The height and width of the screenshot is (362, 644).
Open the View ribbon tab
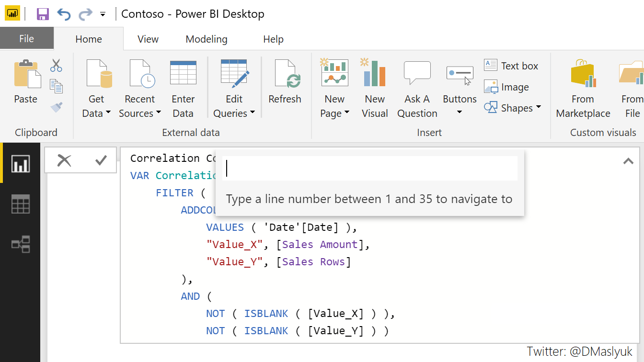[148, 39]
